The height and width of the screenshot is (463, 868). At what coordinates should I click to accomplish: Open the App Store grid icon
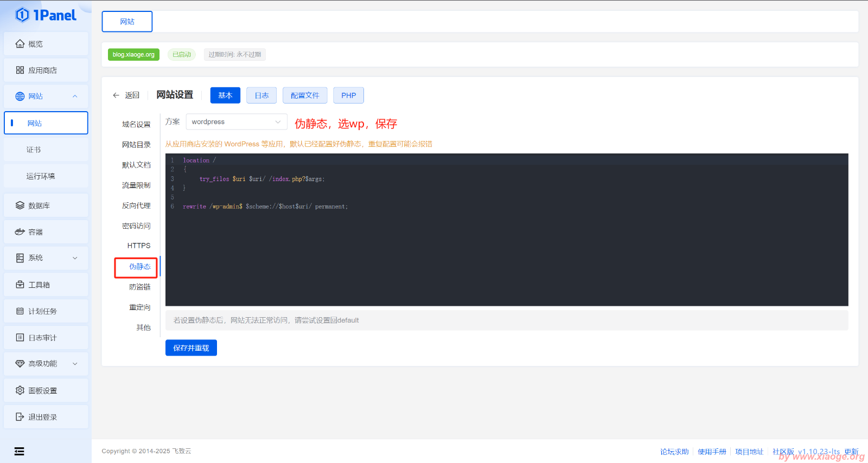pyautogui.click(x=20, y=70)
